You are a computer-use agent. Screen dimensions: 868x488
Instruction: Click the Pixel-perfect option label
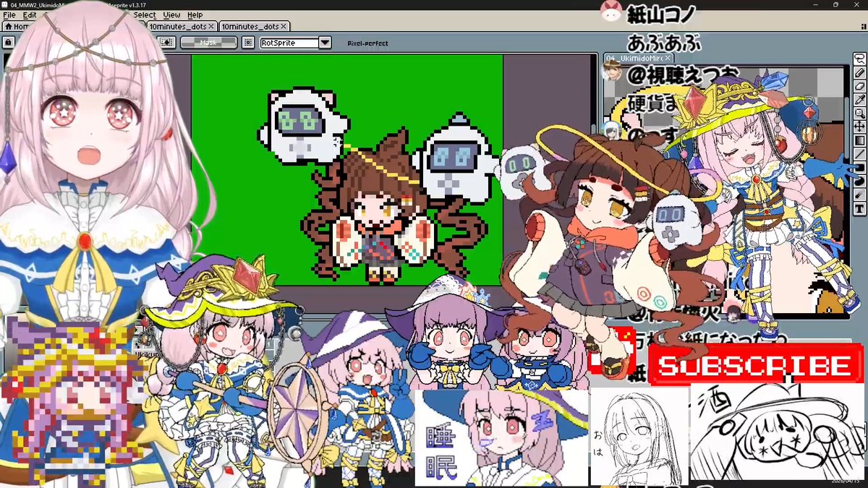click(x=367, y=43)
